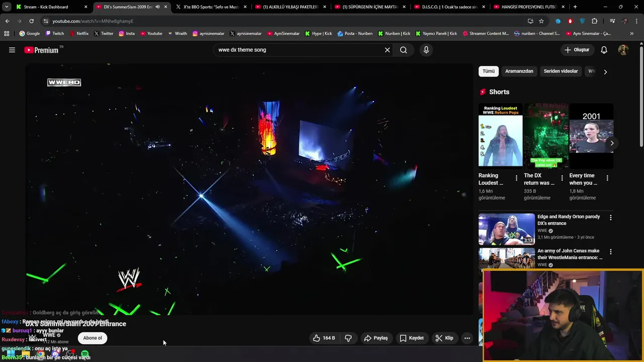Go to YouTube Premium home logo
The image size is (644, 362).
click(41, 50)
